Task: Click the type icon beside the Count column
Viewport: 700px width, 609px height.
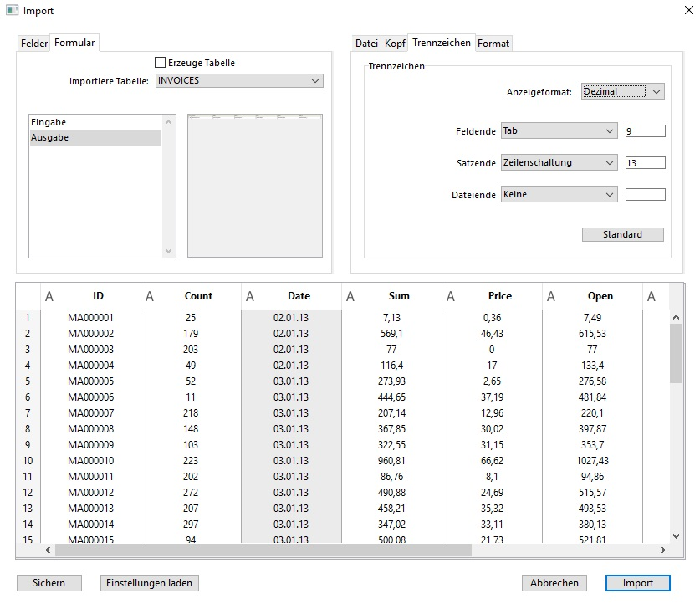Action: tap(150, 296)
